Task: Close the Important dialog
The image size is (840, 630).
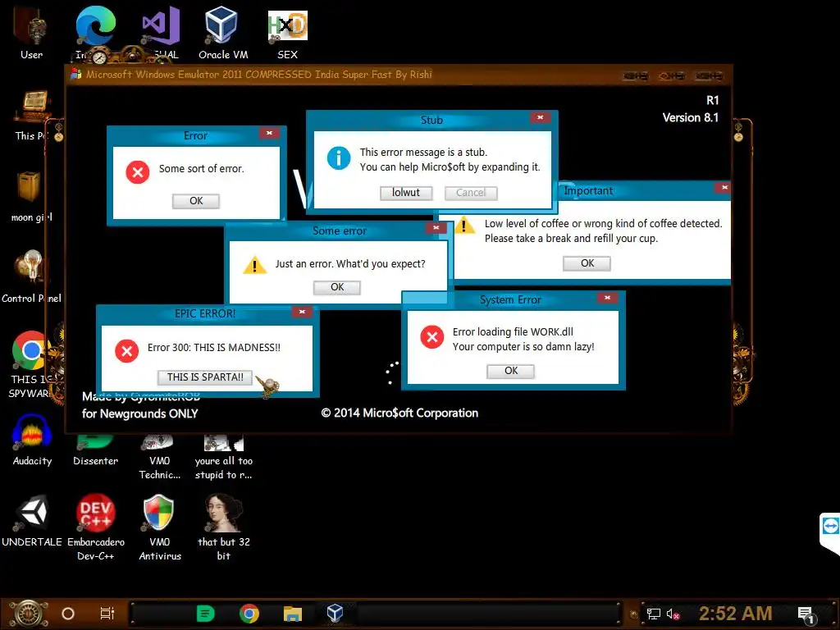Action: (x=724, y=188)
